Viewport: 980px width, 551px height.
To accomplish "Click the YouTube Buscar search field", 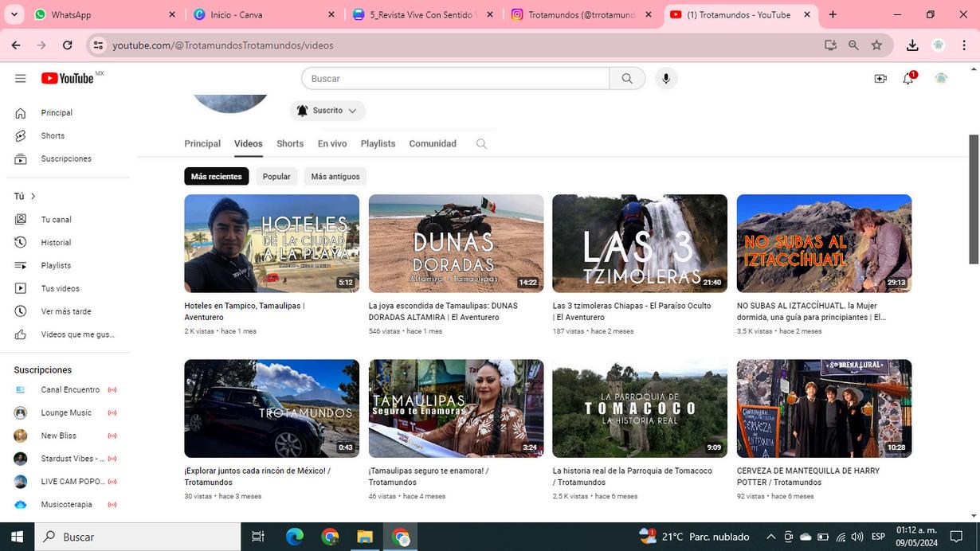I will click(456, 78).
